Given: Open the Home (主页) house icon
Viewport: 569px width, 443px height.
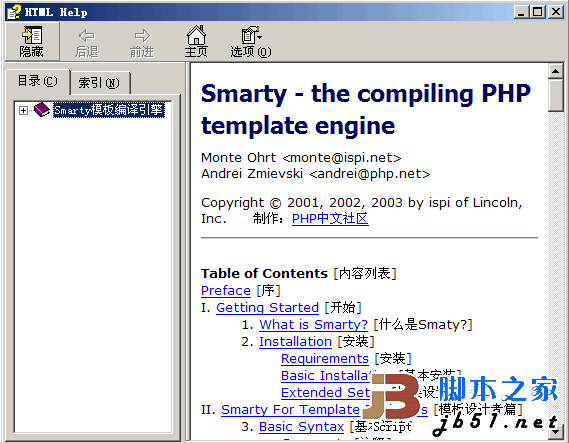Looking at the screenshot, I should click(x=196, y=35).
